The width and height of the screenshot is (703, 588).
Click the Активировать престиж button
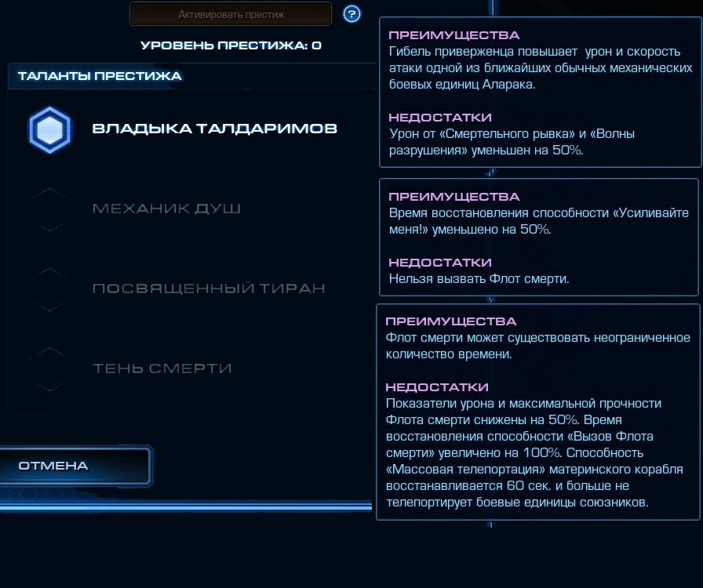coord(231,14)
